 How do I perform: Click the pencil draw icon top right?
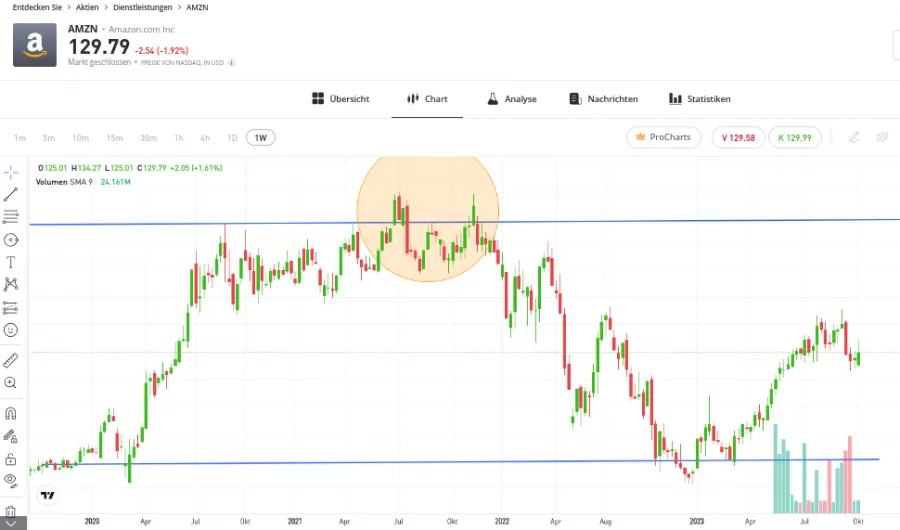click(x=854, y=137)
